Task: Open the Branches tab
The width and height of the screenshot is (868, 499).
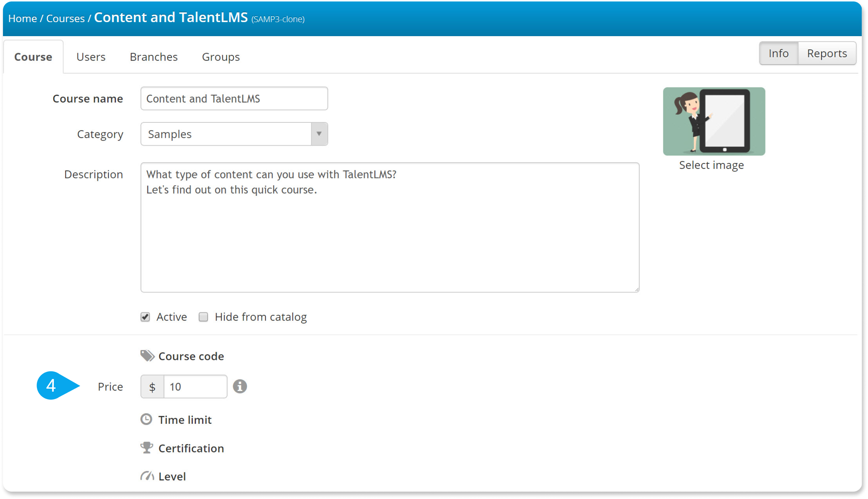Action: [154, 57]
